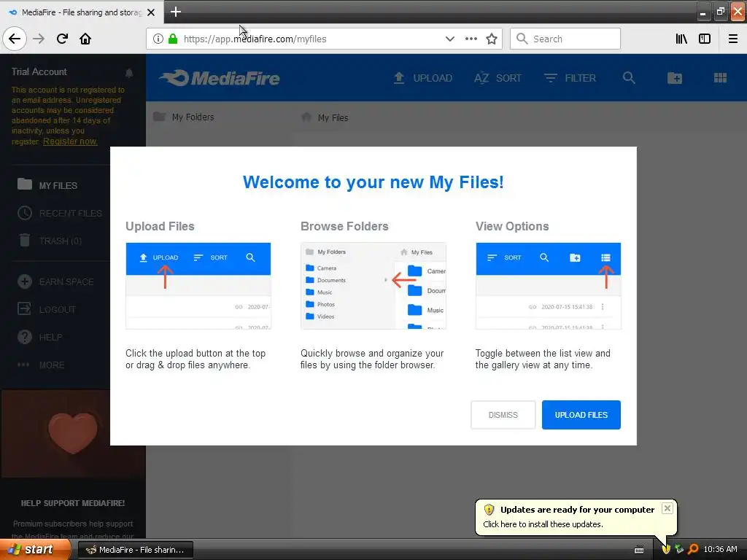Screen dimensions: 747x560
Task: Click the notification bell icon
Action: [129, 72]
